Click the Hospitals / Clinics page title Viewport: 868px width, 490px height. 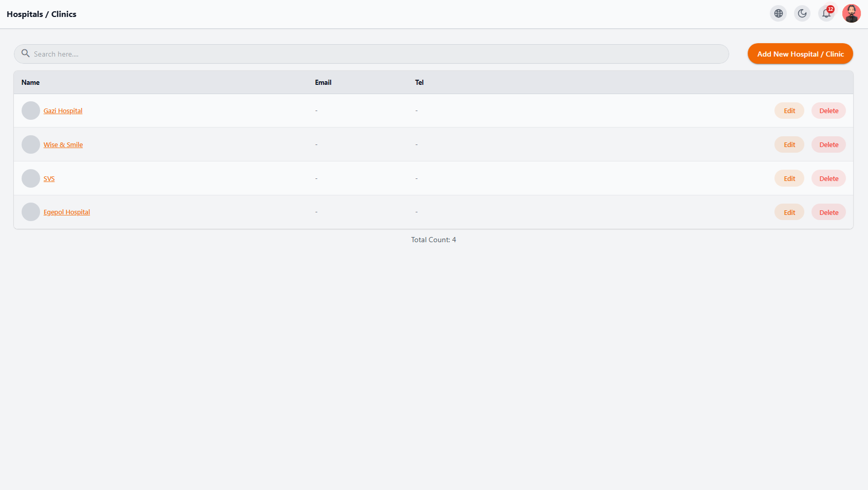[42, 14]
